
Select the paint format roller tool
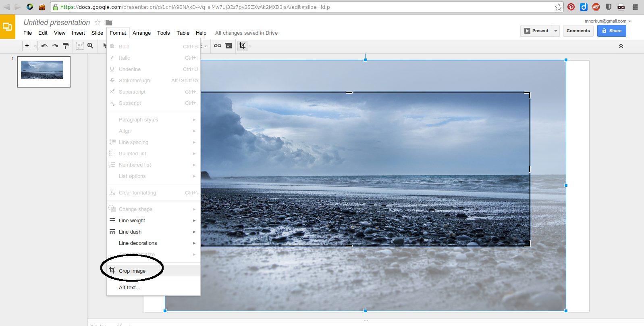(66, 46)
